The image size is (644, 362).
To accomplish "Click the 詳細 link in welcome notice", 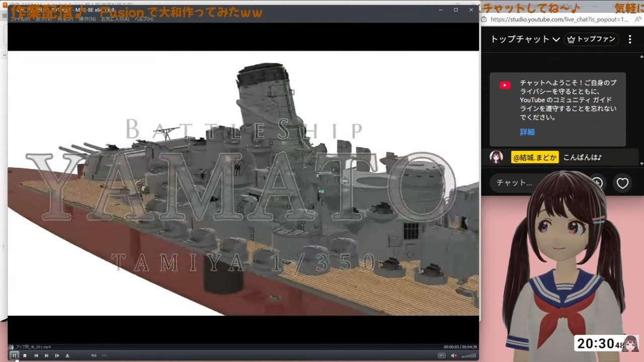I will [x=527, y=132].
